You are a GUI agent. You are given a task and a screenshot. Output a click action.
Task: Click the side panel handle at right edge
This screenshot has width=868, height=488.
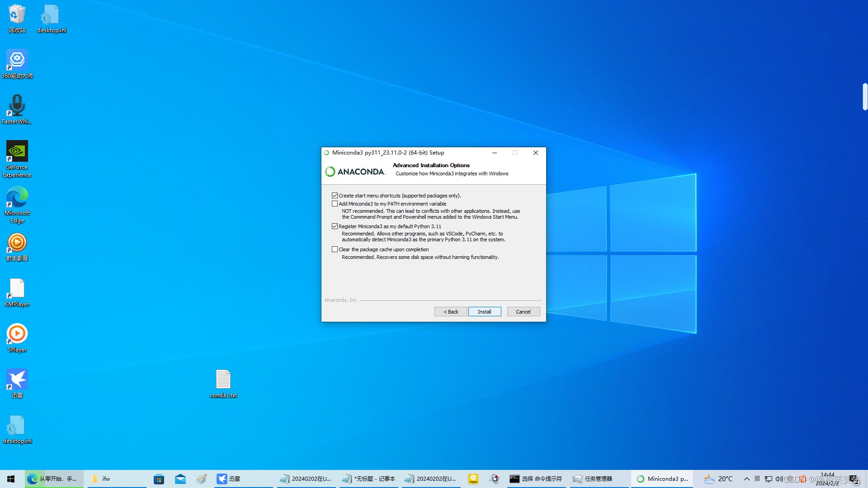pos(865,97)
